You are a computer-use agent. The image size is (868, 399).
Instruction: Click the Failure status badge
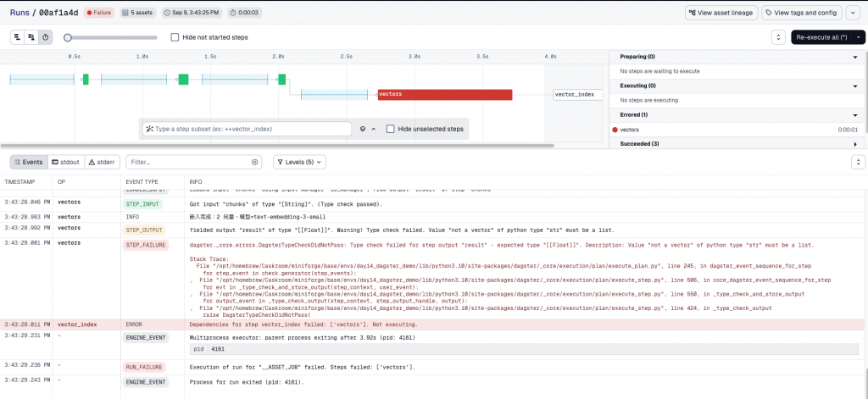tap(99, 12)
